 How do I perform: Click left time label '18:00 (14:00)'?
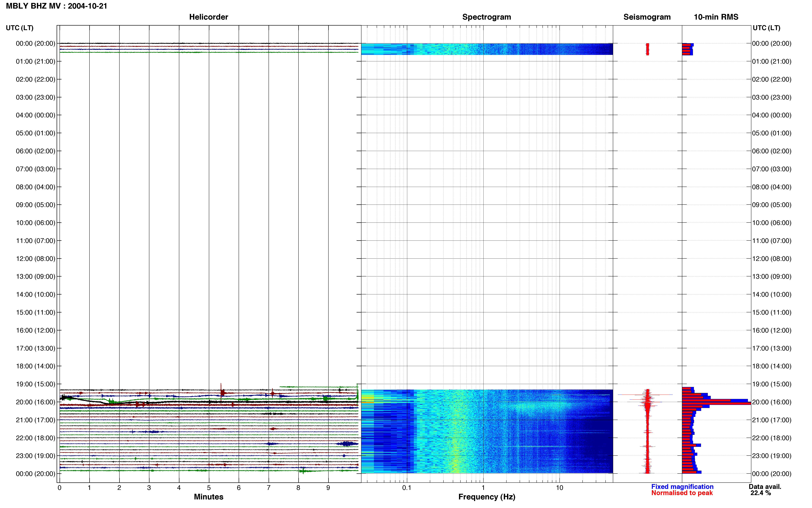pos(36,366)
